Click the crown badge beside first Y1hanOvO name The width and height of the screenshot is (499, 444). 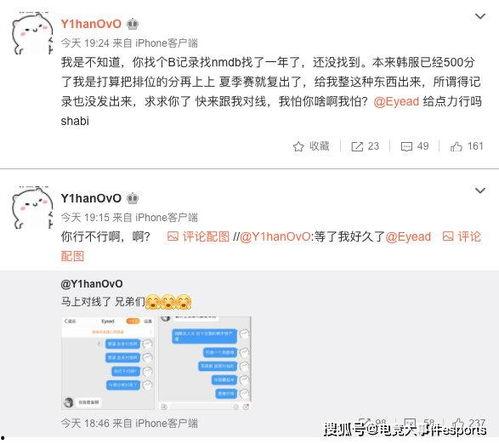(133, 24)
